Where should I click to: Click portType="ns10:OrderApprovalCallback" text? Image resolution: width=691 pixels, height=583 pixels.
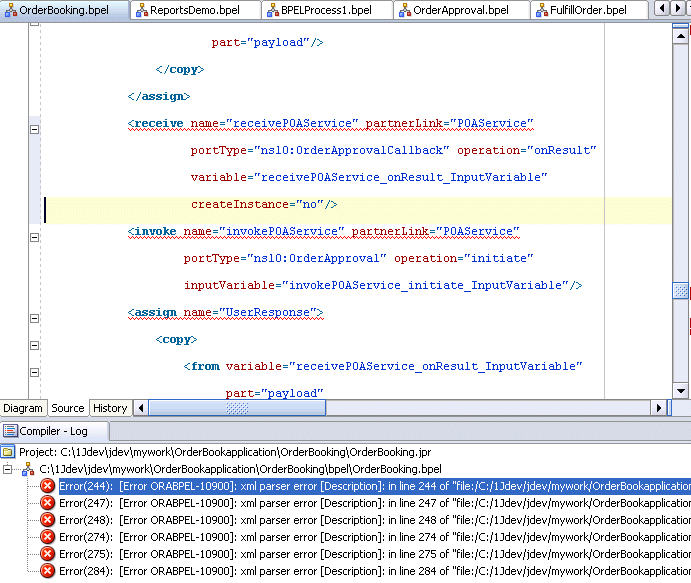pos(319,150)
